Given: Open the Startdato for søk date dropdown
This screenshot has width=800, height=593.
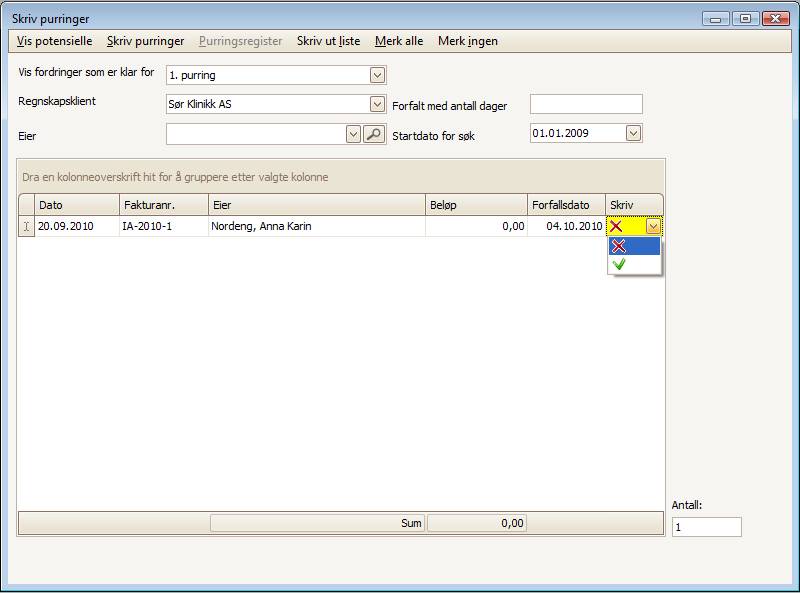Looking at the screenshot, I should point(633,133).
